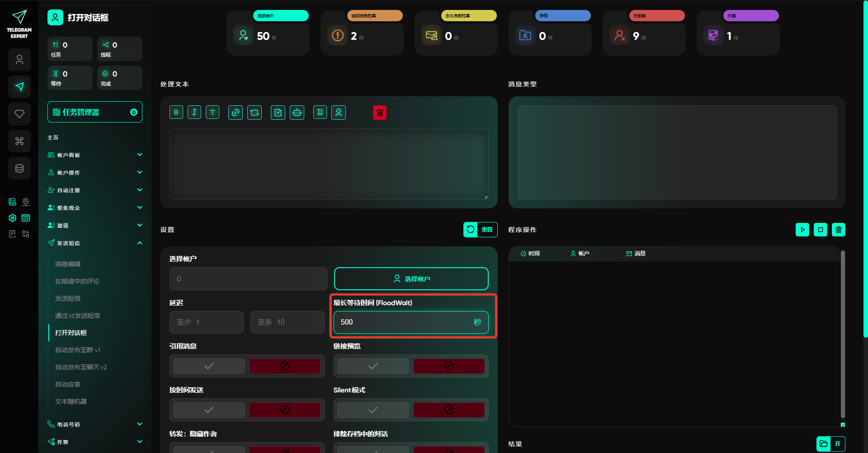Insert a link with the link icon
This screenshot has width=868, height=453.
(236, 113)
